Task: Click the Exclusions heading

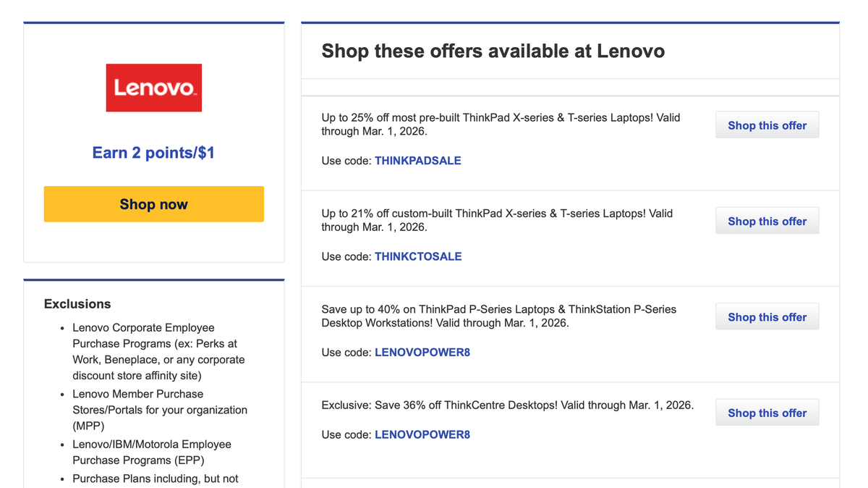Action: (77, 303)
